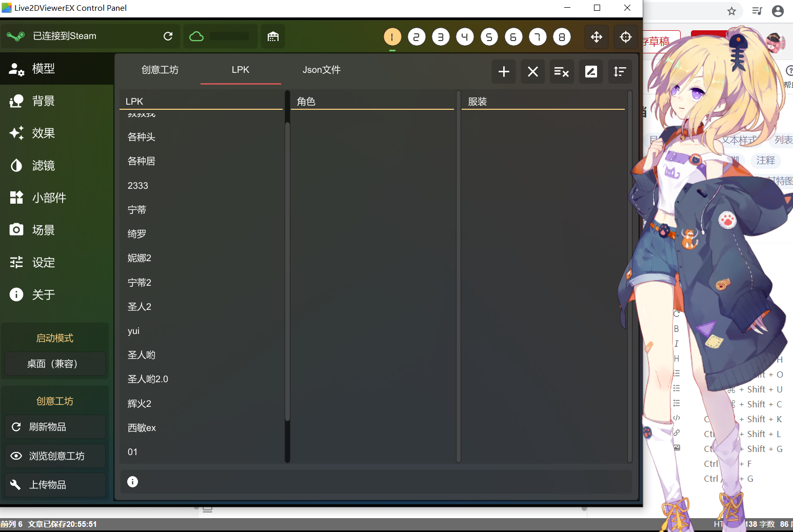Click the 浏览创意工坊 button
793x532 pixels.
[x=55, y=456]
